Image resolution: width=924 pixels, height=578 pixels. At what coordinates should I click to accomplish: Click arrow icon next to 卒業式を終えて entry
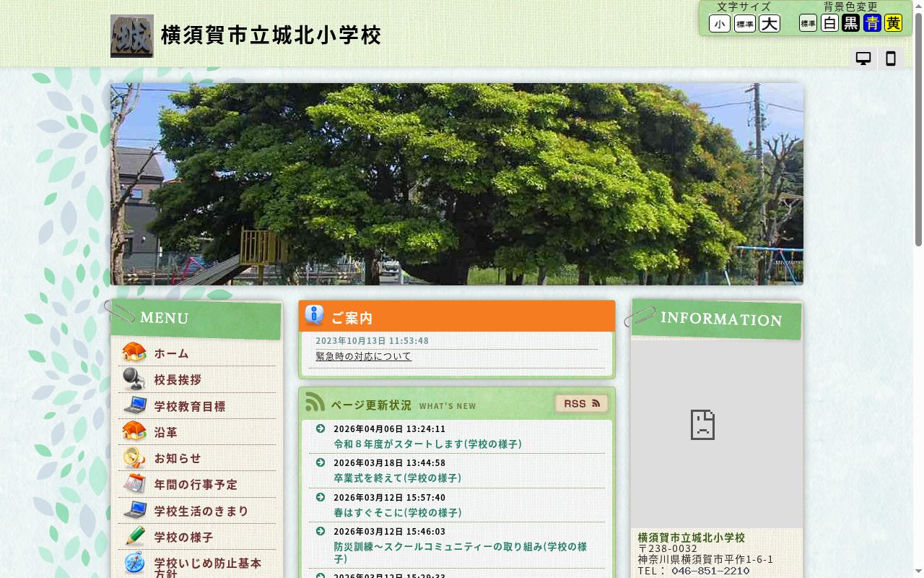coord(321,462)
